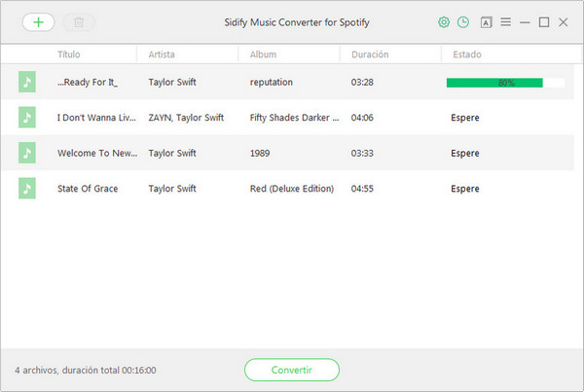The height and width of the screenshot is (392, 584).
Task: Sort by the Album column header
Action: coord(263,54)
